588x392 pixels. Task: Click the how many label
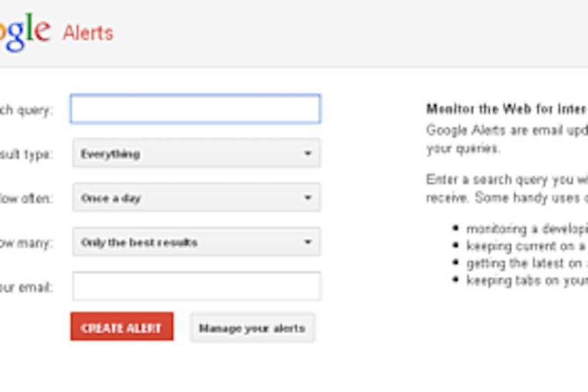click(x=26, y=243)
